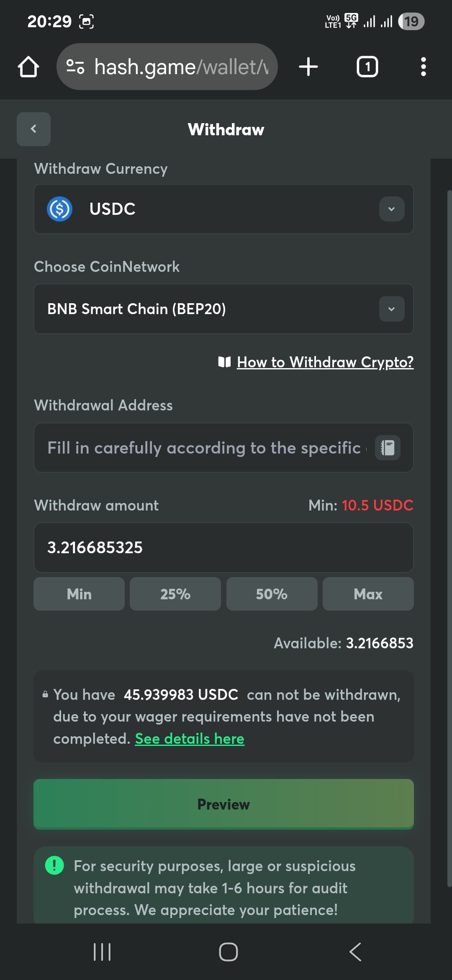Open the tab switcher showing 1 tab
This screenshot has width=452, height=980.
click(367, 67)
